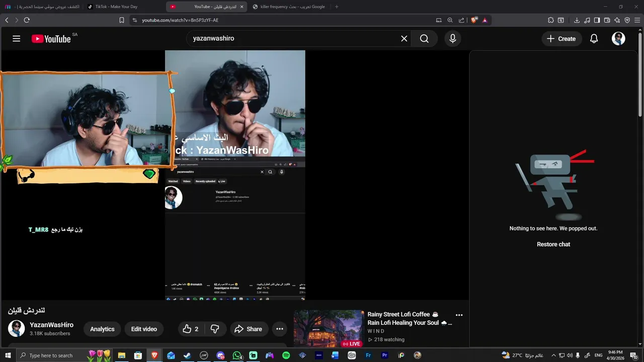Viewport: 644px width, 362px height.
Task: Share the video
Action: click(249, 329)
